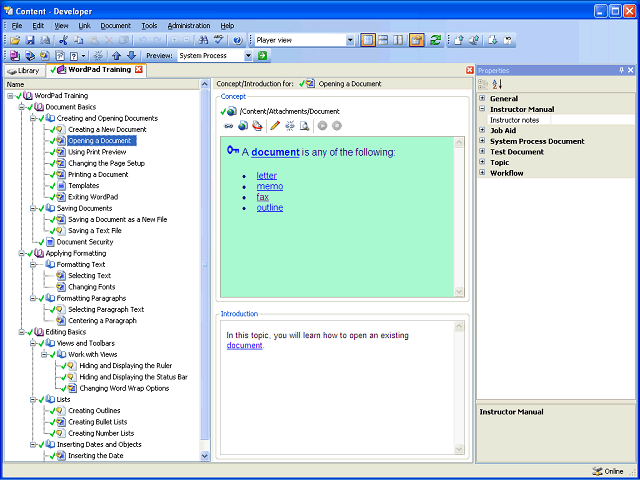The width and height of the screenshot is (640, 480).
Task: Select 'Creating Bullet Lists' topic
Action: tap(98, 422)
